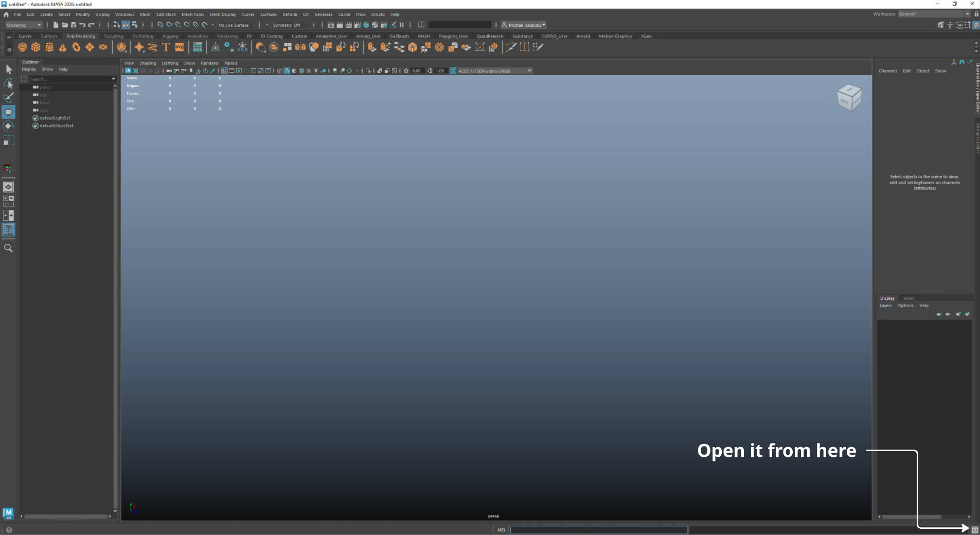Viewport: 980px width, 535px height.
Task: Open the Mesh Tools menu
Action: point(192,14)
